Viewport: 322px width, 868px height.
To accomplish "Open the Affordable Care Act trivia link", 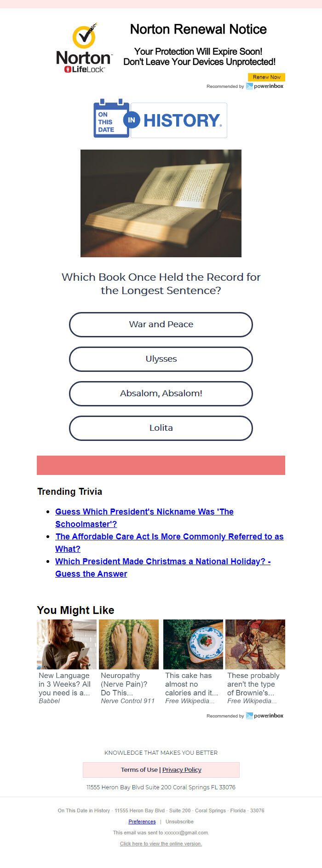I will coord(169,543).
